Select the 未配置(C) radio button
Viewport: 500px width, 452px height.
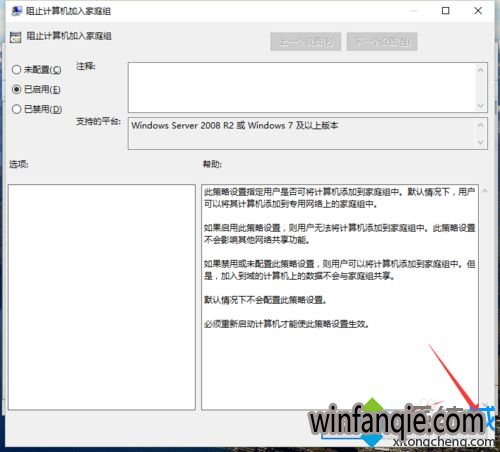16,70
